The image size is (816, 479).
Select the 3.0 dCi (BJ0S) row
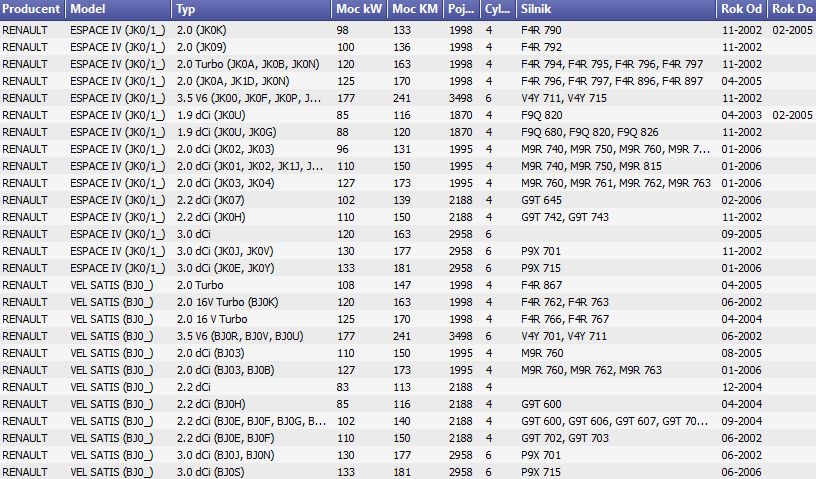(408, 472)
